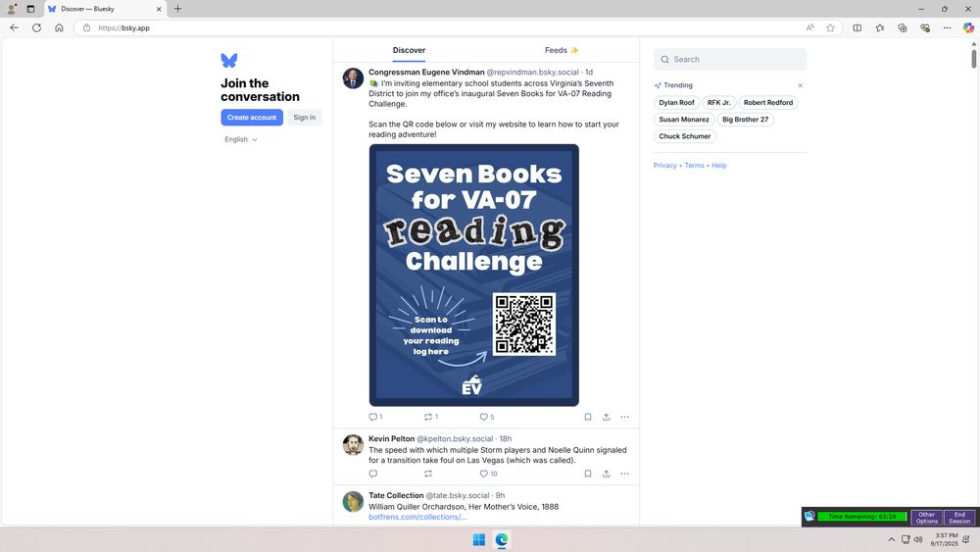This screenshot has height=552, width=980.
Task: Open the Terms link
Action: (x=694, y=166)
